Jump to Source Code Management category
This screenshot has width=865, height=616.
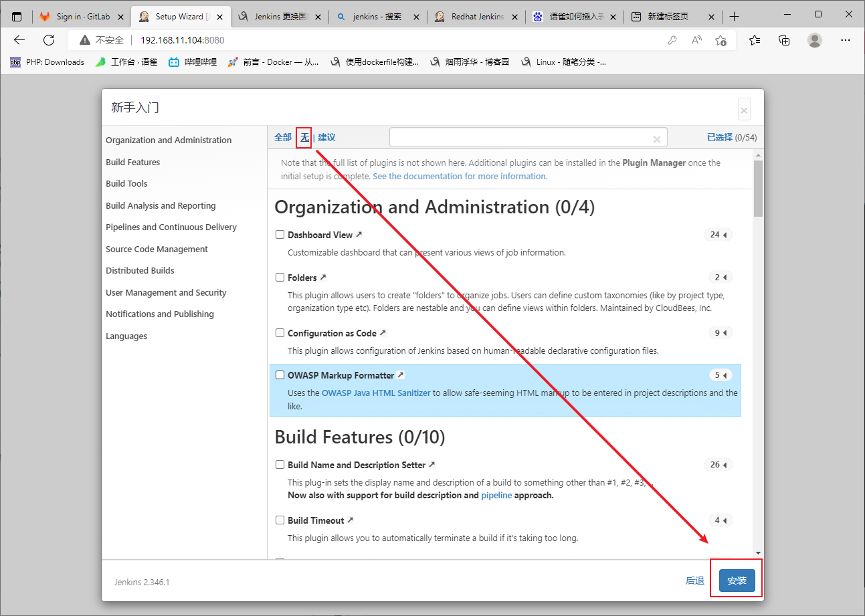tap(157, 249)
